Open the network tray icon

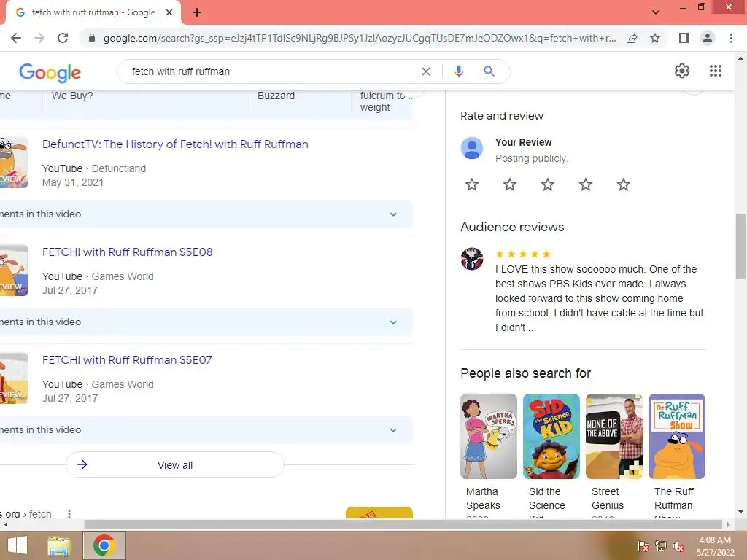(x=660, y=545)
